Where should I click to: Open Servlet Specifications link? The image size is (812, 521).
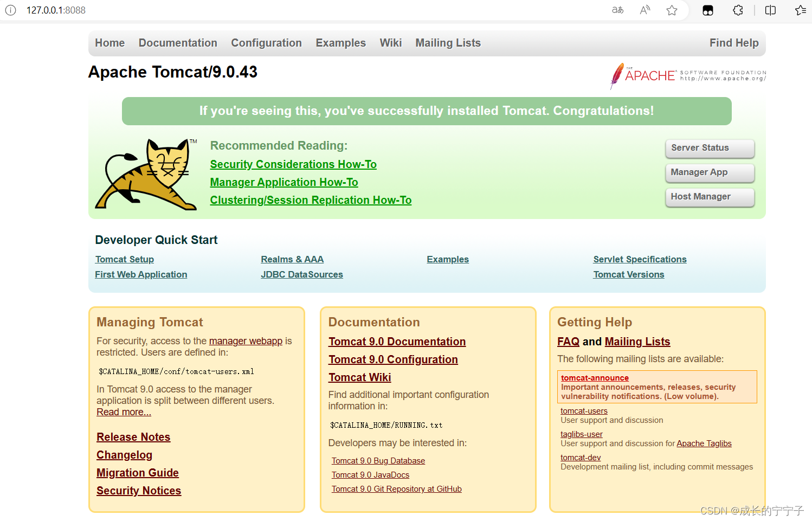tap(640, 259)
